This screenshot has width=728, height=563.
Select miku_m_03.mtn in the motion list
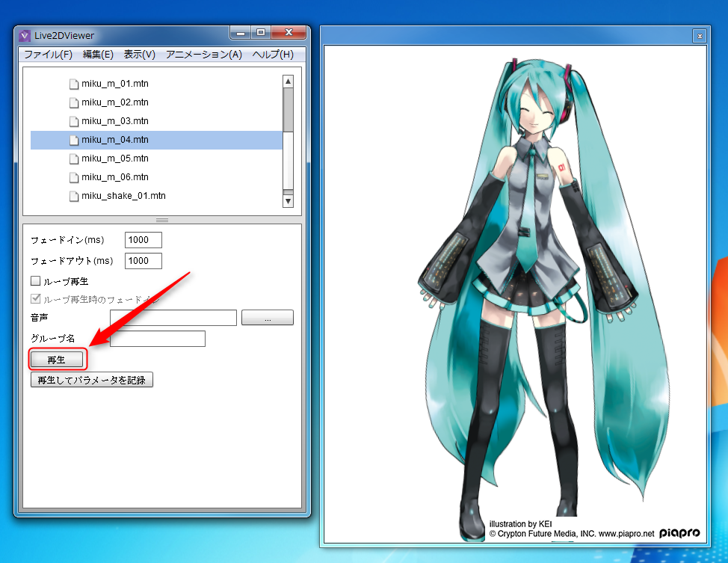pyautogui.click(x=114, y=121)
